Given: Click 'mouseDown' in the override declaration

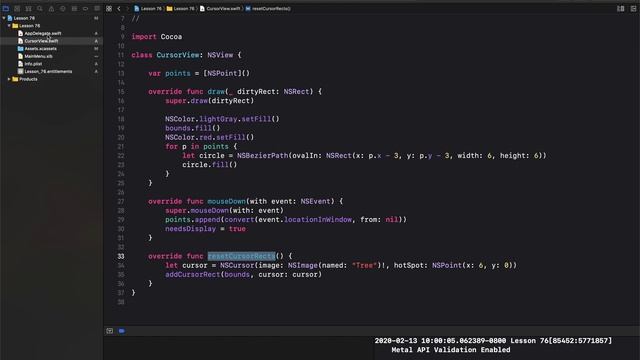Looking at the screenshot, I should [x=227, y=201].
